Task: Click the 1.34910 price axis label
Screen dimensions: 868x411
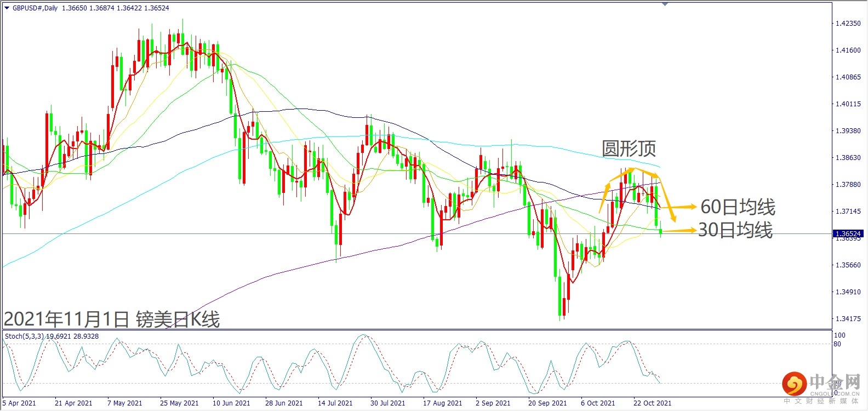Action: pyautogui.click(x=848, y=292)
